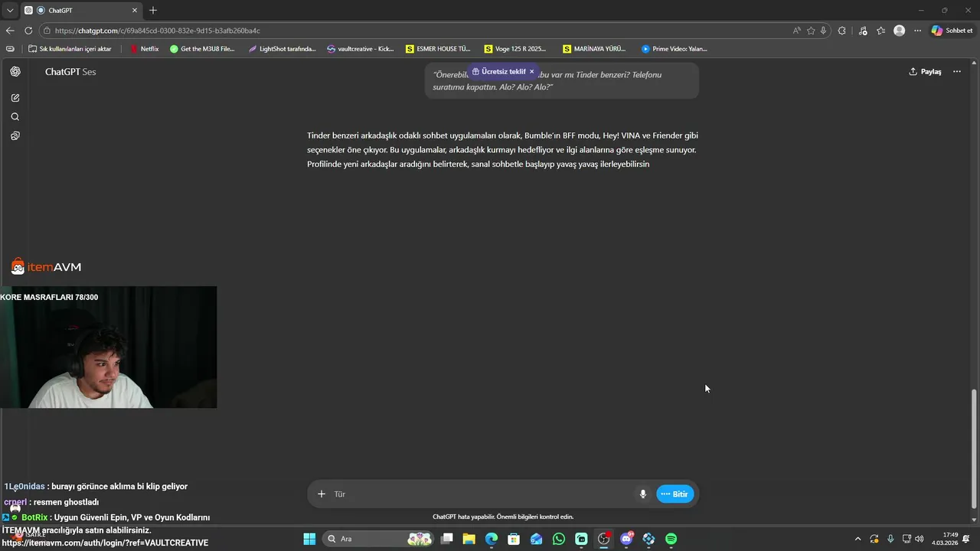Open Copilot Sohbet et button

coord(952,31)
